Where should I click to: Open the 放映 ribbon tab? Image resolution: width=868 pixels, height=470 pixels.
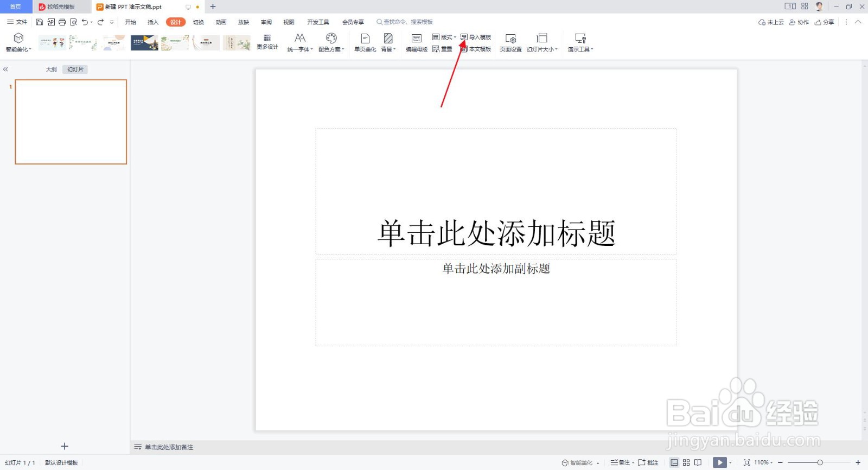pyautogui.click(x=244, y=22)
